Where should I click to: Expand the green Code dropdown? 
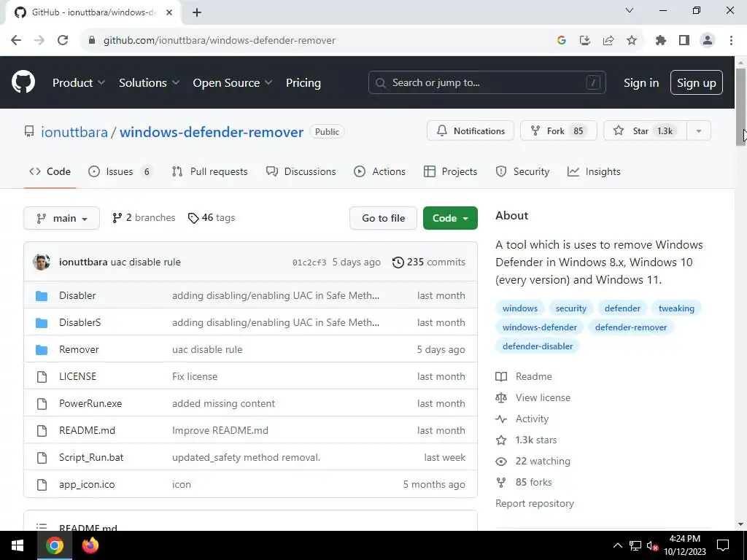click(x=450, y=218)
